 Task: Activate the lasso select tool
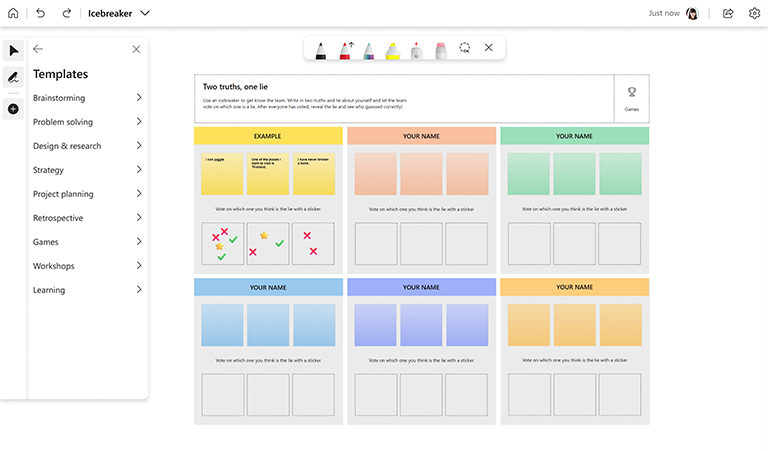[465, 48]
